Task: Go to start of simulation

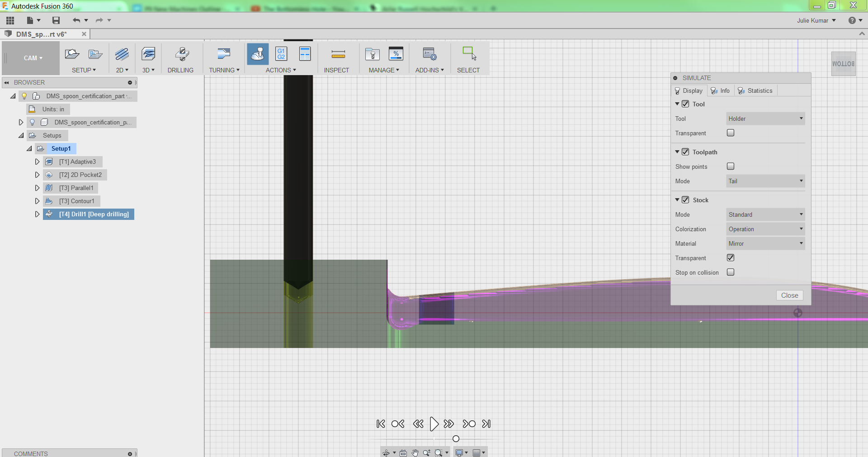Action: (381, 424)
